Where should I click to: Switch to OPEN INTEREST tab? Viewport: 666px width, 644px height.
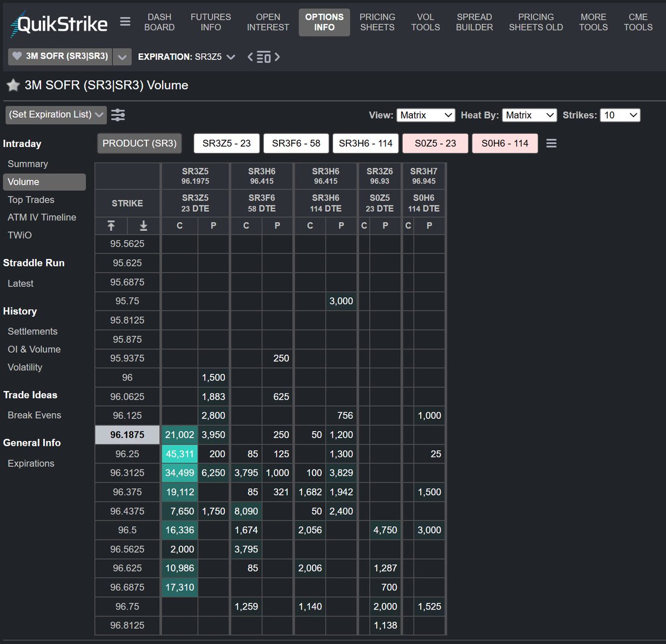[x=268, y=22]
